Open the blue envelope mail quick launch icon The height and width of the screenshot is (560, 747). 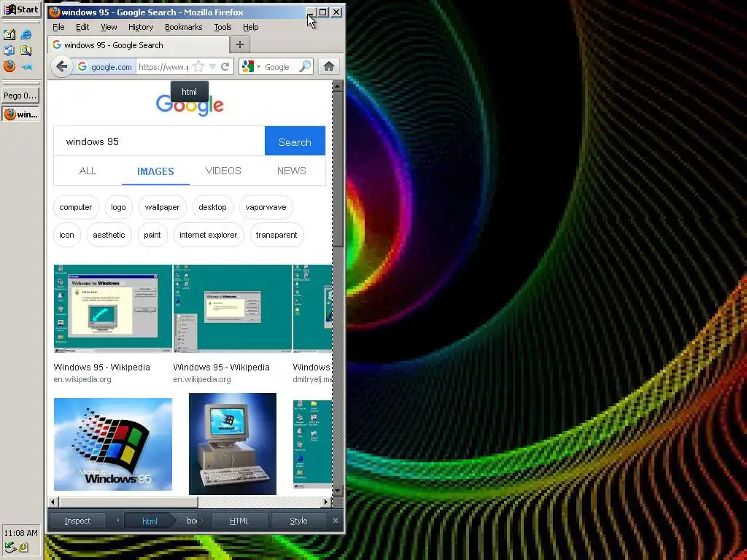point(9,50)
